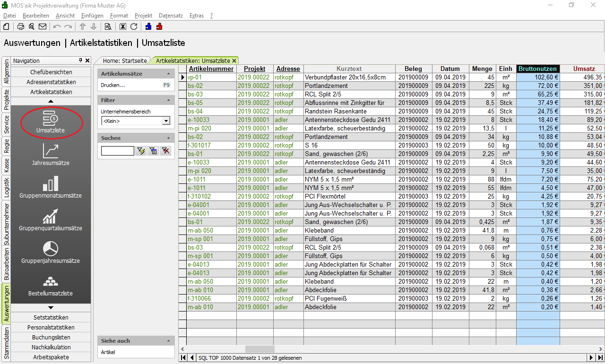Clear the search filter with red X

pos(165,151)
